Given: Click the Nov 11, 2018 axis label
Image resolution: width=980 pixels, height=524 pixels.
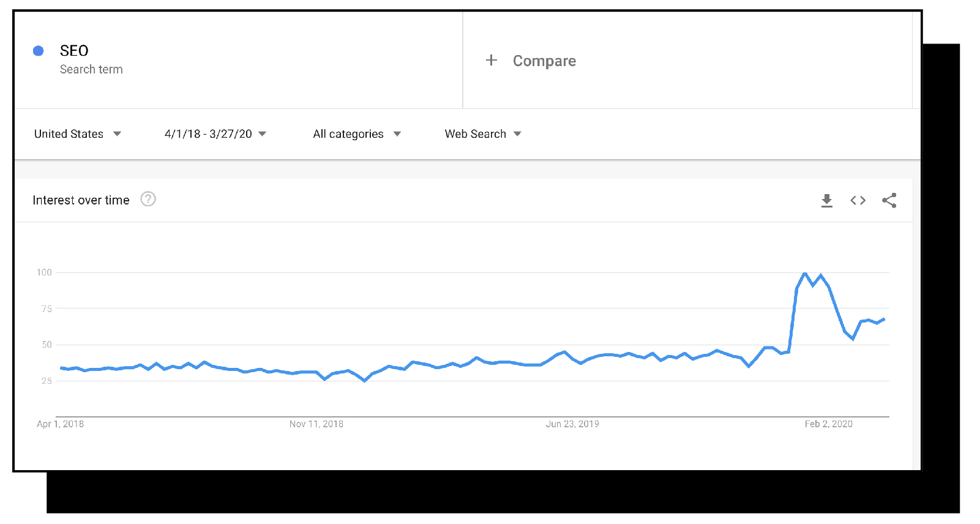Looking at the screenshot, I should click(316, 424).
